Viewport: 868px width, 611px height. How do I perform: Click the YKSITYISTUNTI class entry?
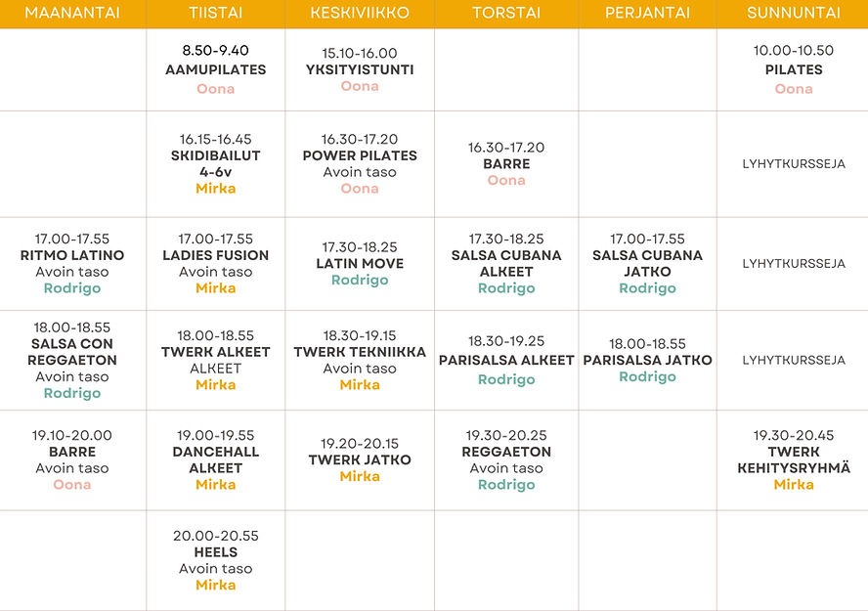coord(360,69)
